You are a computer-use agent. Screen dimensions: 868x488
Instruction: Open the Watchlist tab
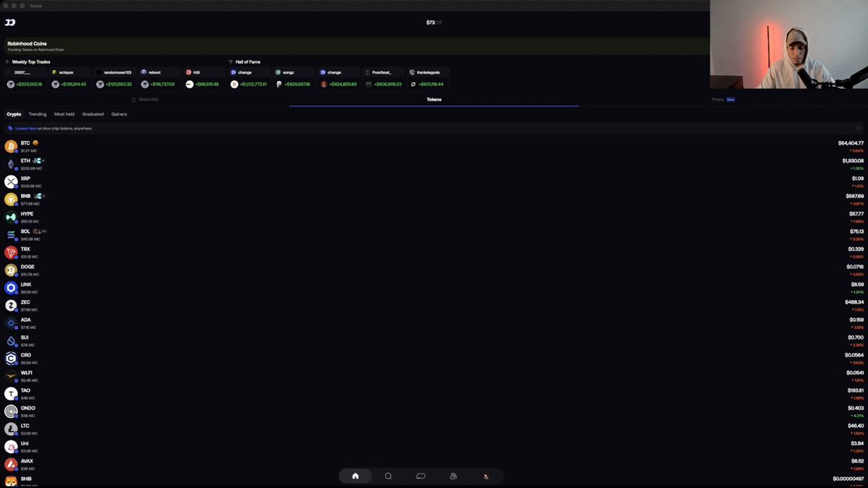(145, 99)
